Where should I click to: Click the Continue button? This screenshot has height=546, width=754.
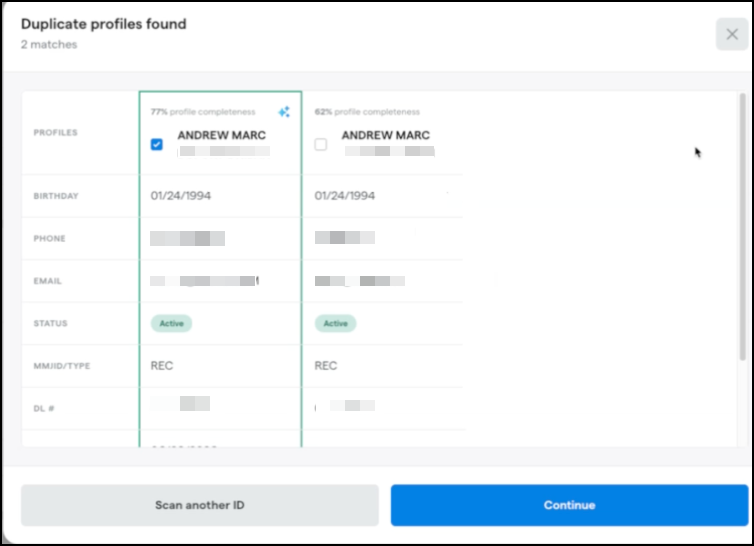[569, 505]
